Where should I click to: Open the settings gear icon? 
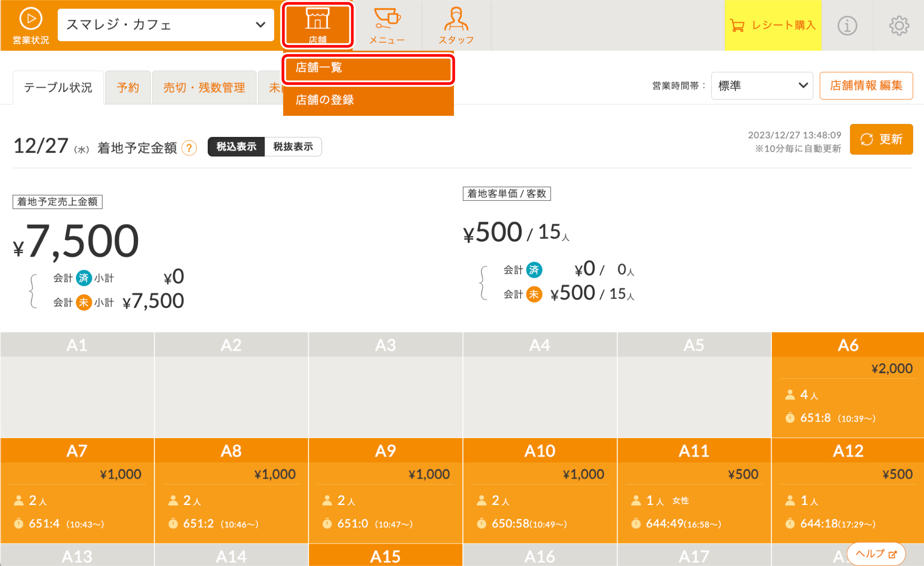(899, 26)
